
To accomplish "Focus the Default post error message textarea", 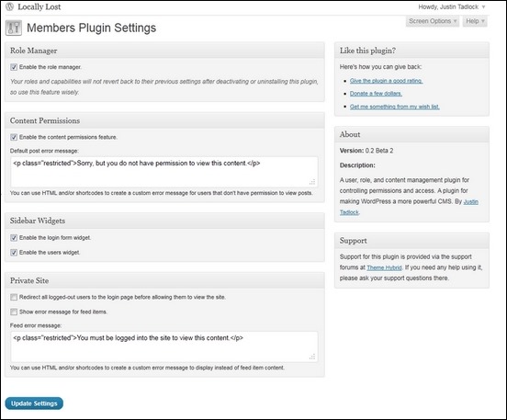I will (164, 172).
